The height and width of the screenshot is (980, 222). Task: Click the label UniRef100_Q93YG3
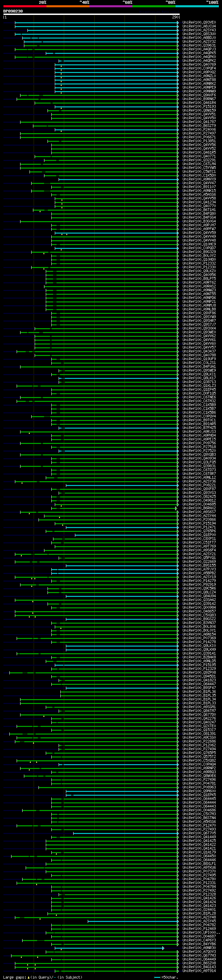click(x=199, y=493)
